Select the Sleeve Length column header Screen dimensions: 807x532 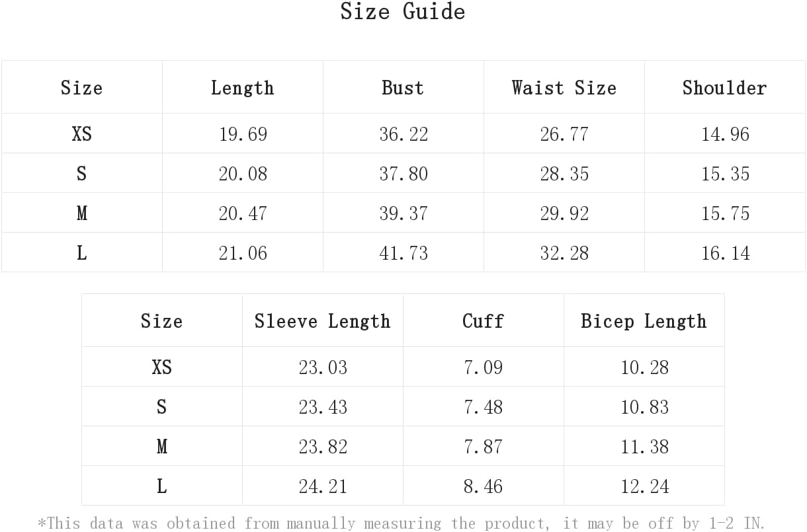[322, 321]
